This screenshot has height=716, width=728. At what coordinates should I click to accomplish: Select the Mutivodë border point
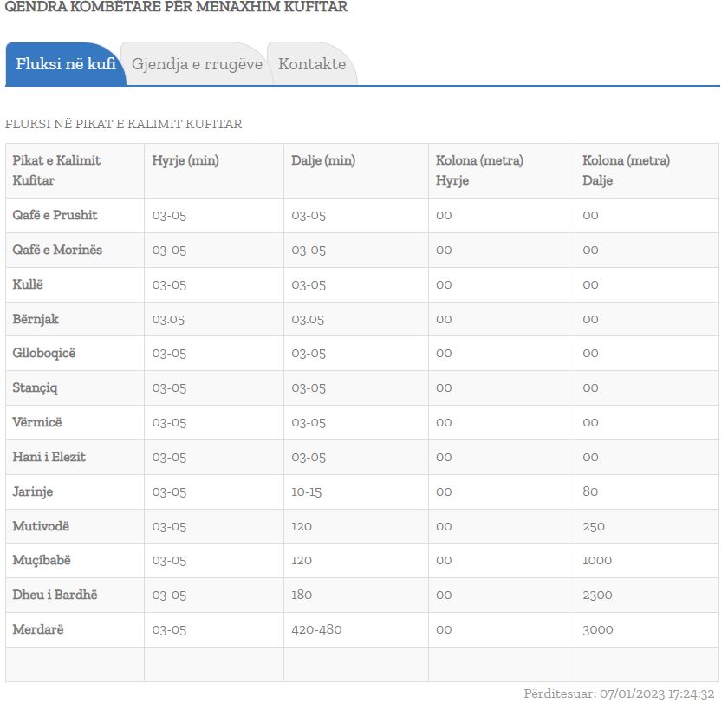point(41,526)
